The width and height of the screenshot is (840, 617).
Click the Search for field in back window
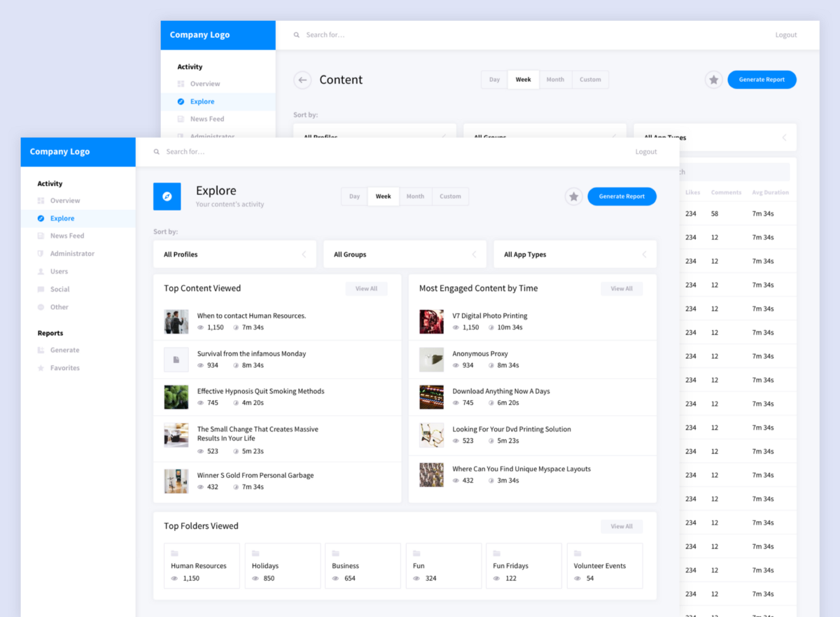(325, 35)
